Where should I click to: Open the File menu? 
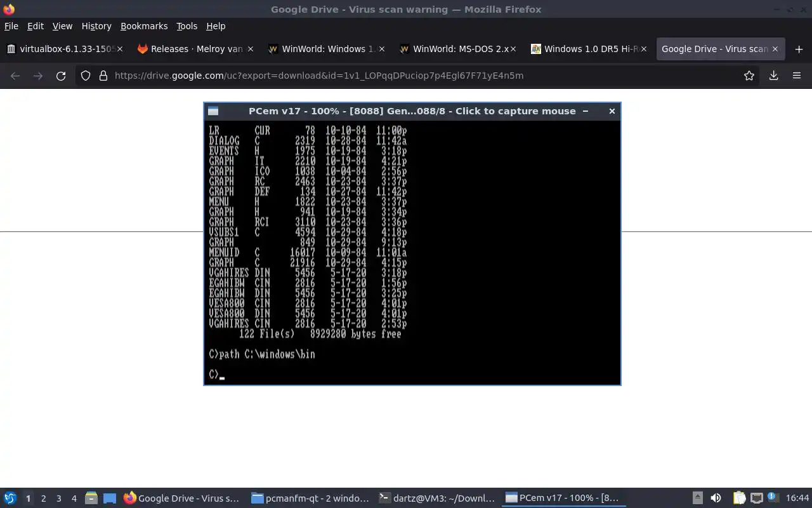[11, 26]
